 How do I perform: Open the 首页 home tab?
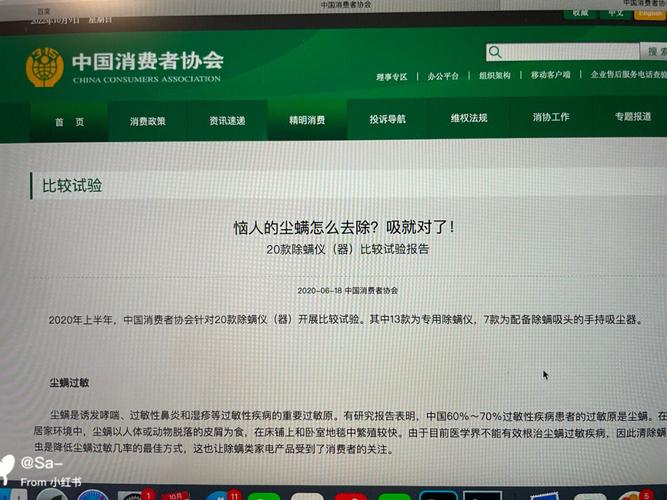pos(69,122)
